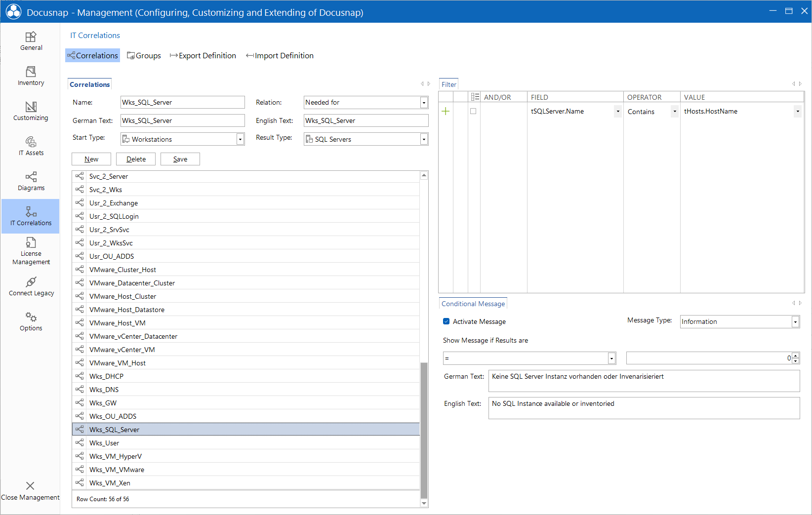
Task: Click the filter grid column selector icon
Action: pos(475,97)
